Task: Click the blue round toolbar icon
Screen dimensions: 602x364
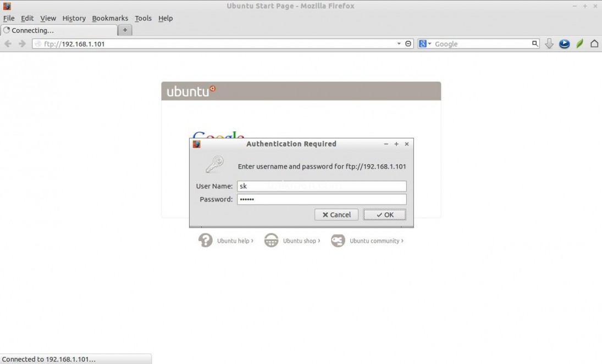Action: point(565,44)
